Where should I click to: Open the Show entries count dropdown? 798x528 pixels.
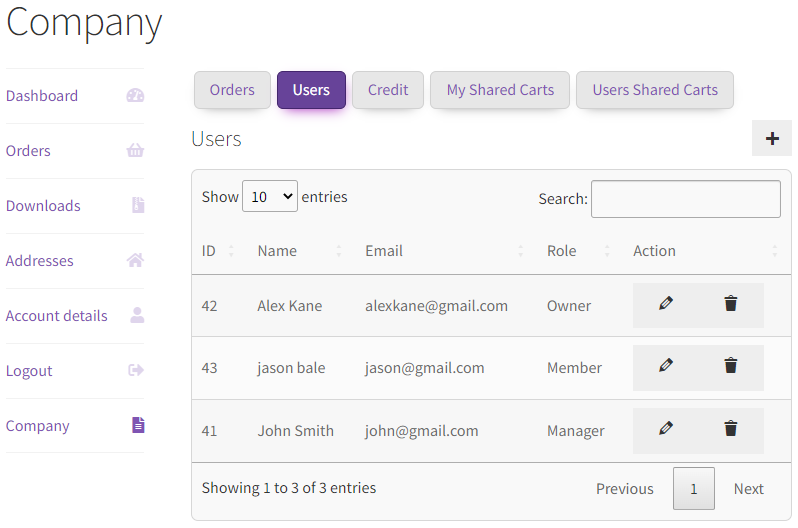pos(270,196)
